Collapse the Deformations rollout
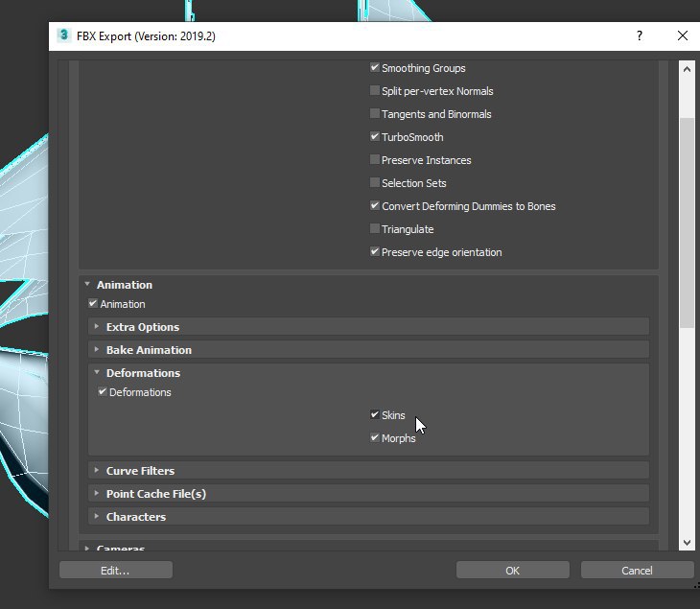700x609 pixels. click(97, 372)
